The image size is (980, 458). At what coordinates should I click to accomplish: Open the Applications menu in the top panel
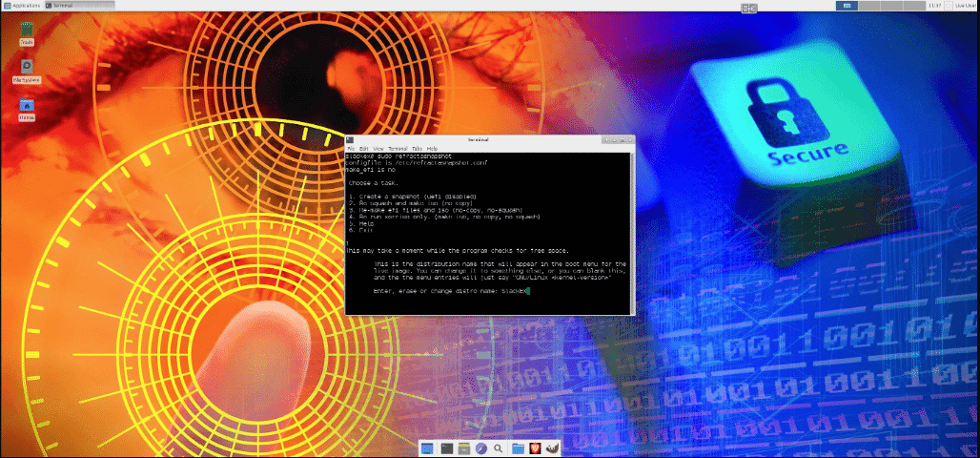(21, 6)
